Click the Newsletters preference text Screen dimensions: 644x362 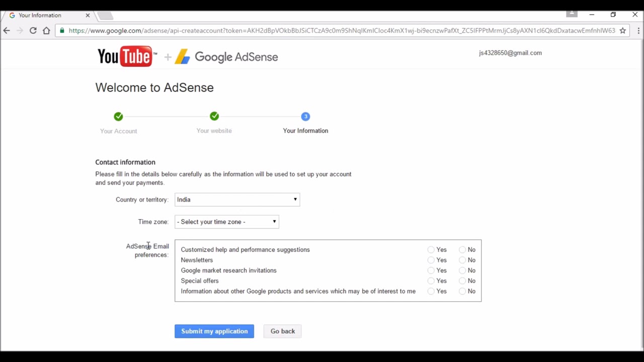(x=197, y=260)
